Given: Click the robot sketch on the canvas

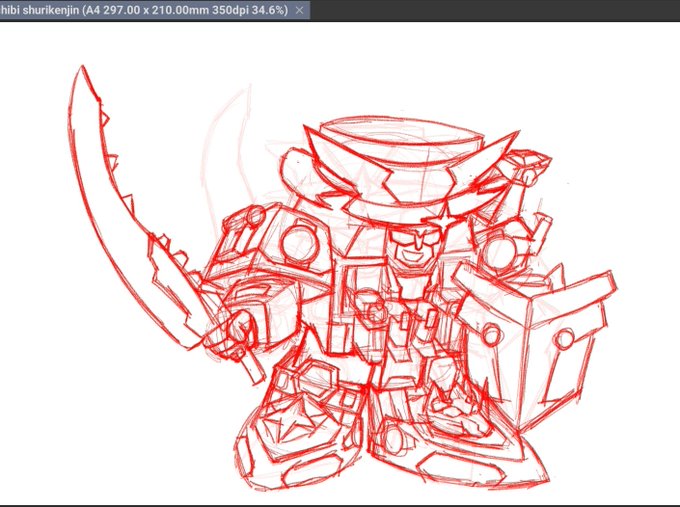Looking at the screenshot, I should [x=343, y=280].
